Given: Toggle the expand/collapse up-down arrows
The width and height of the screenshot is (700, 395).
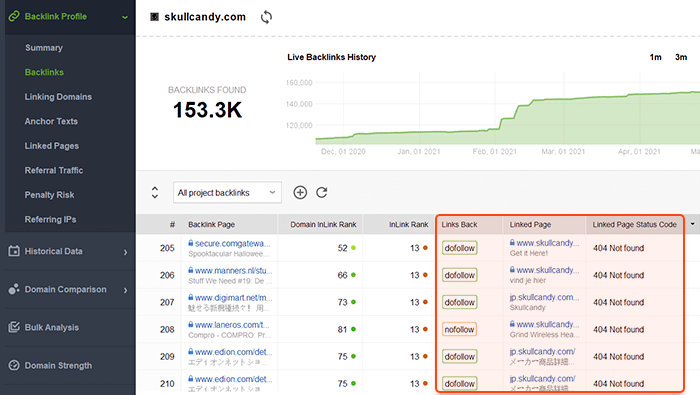Looking at the screenshot, I should (155, 192).
